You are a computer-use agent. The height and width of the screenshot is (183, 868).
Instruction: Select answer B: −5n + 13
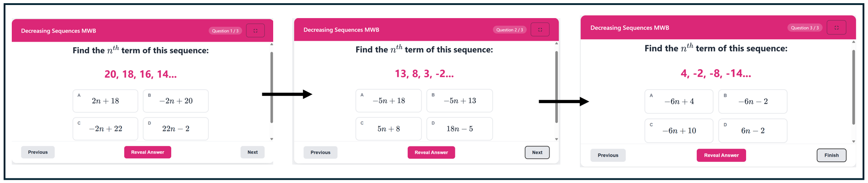pos(460,101)
